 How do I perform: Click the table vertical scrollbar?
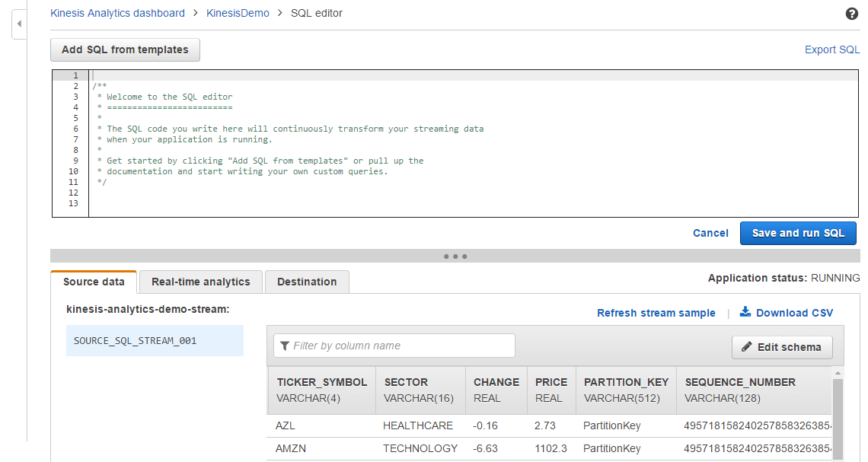(838, 419)
